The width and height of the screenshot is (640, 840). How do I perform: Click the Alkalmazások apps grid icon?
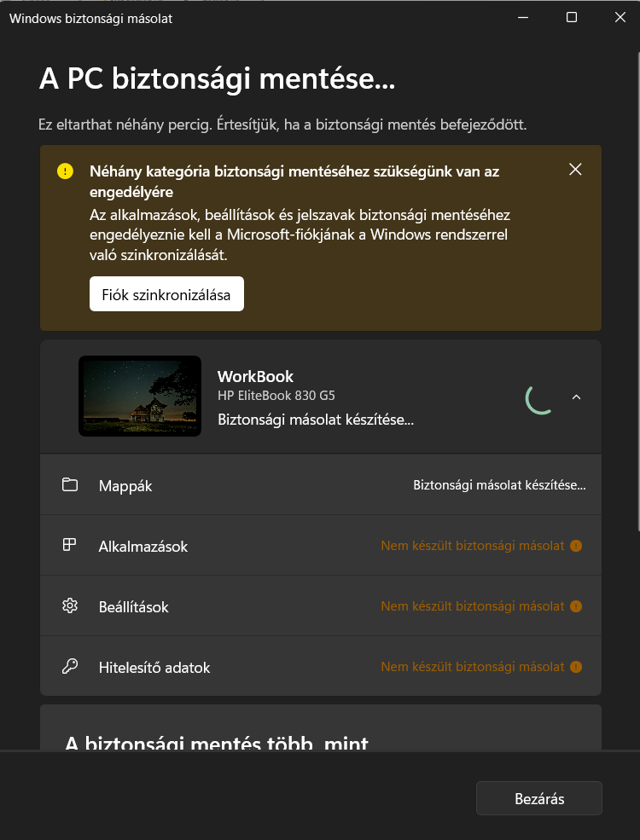click(x=70, y=545)
